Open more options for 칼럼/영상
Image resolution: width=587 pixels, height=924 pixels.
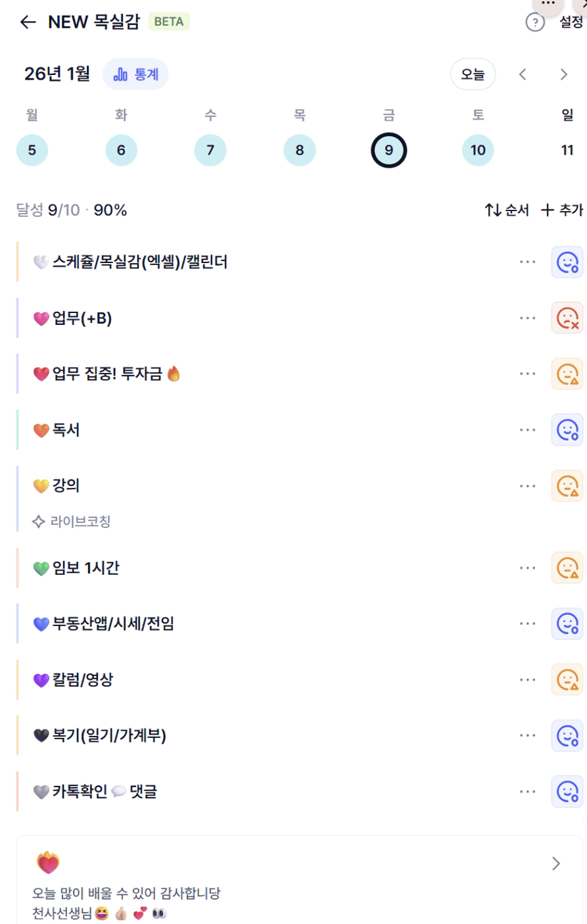527,679
